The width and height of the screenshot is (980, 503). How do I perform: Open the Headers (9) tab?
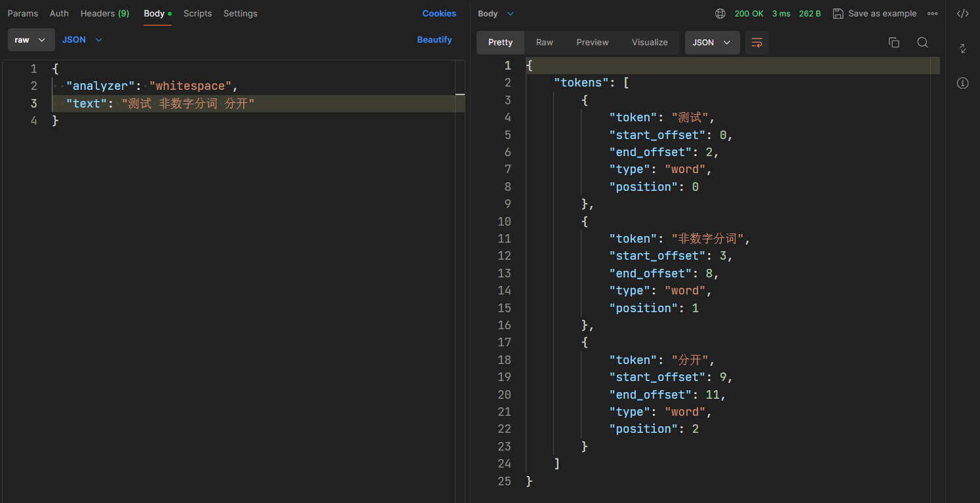point(105,13)
